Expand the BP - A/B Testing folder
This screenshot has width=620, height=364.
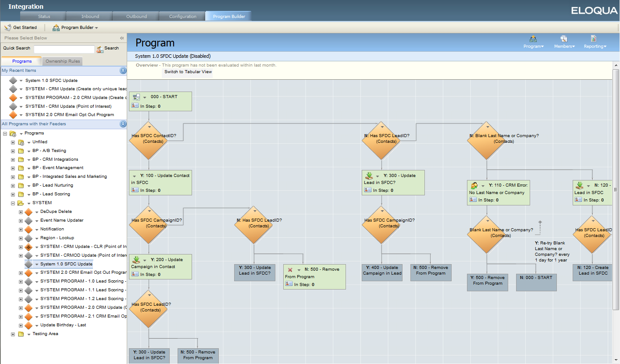tap(13, 151)
